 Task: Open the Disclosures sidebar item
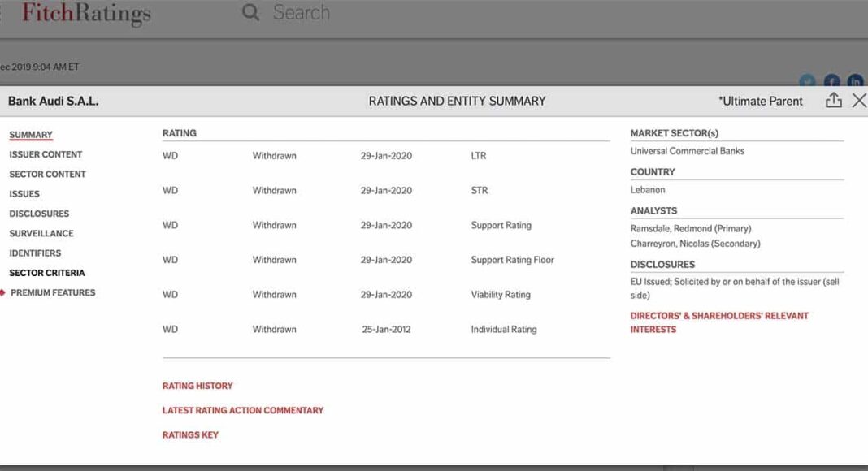point(39,214)
